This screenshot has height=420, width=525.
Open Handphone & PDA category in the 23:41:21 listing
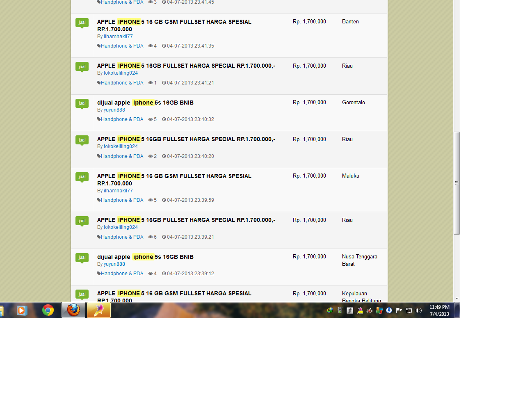tap(122, 83)
